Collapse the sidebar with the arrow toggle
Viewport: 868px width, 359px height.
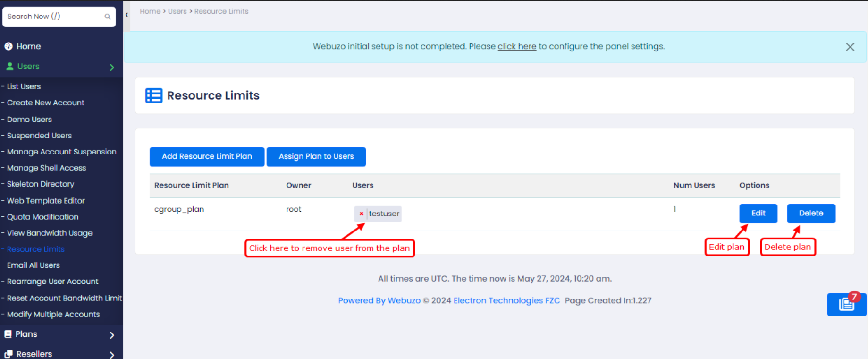(126, 15)
